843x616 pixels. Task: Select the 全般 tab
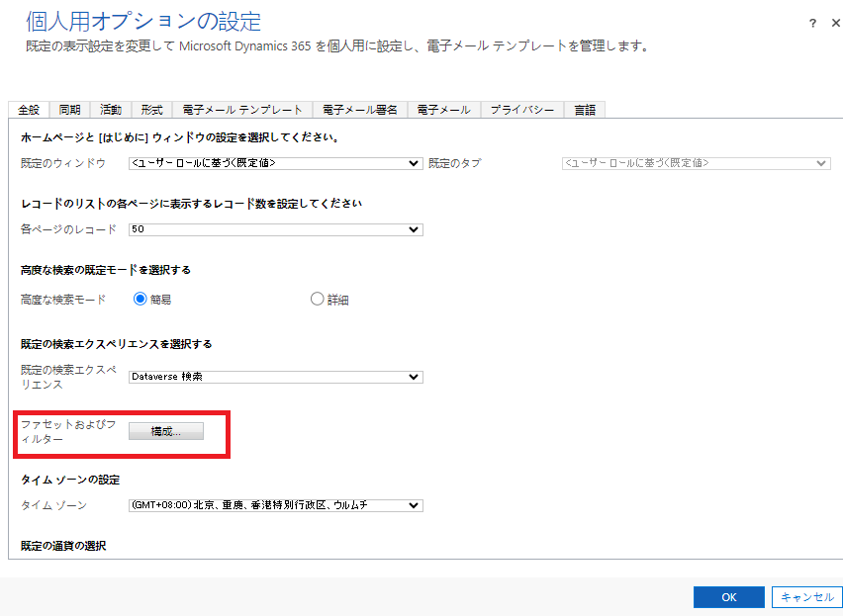coord(29,109)
